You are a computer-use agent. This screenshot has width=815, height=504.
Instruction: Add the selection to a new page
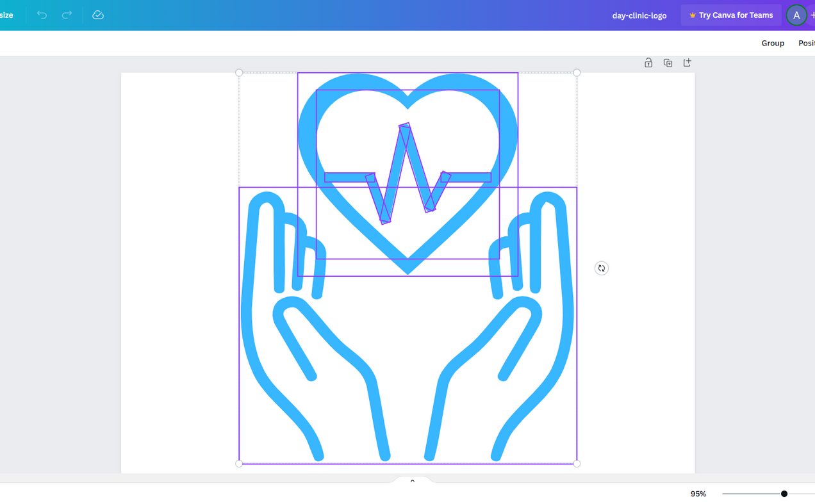pos(687,62)
